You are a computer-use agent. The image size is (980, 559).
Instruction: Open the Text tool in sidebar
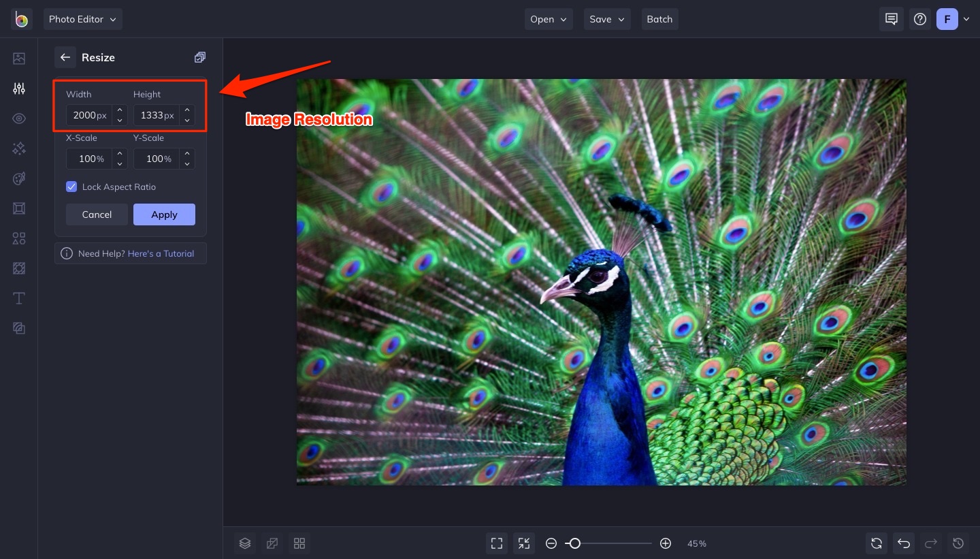19,298
